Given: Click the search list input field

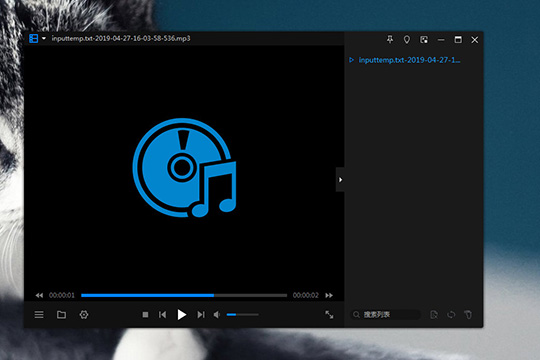Looking at the screenshot, I should [385, 315].
